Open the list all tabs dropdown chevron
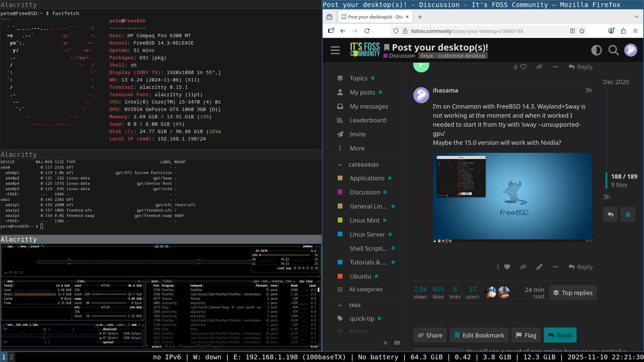This screenshot has width=644, height=362. tap(636, 17)
